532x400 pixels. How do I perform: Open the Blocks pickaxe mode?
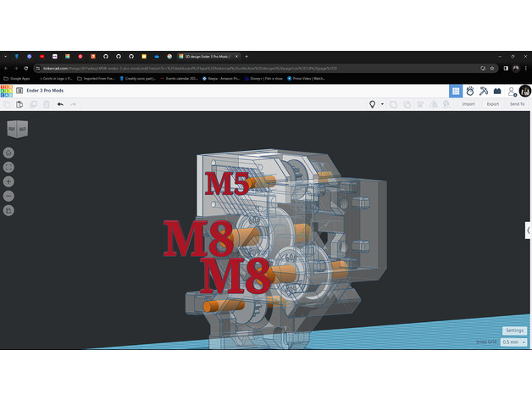pos(484,91)
